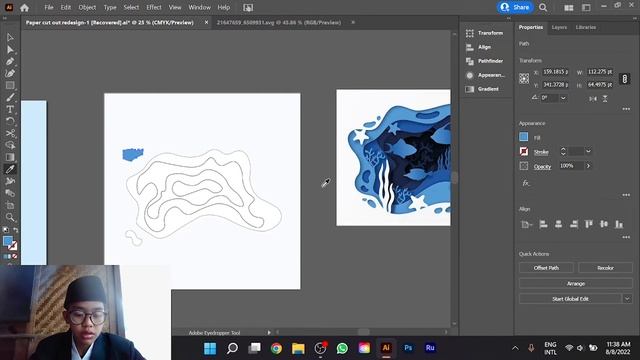
Task: Click the fx effects button
Action: coord(526,183)
